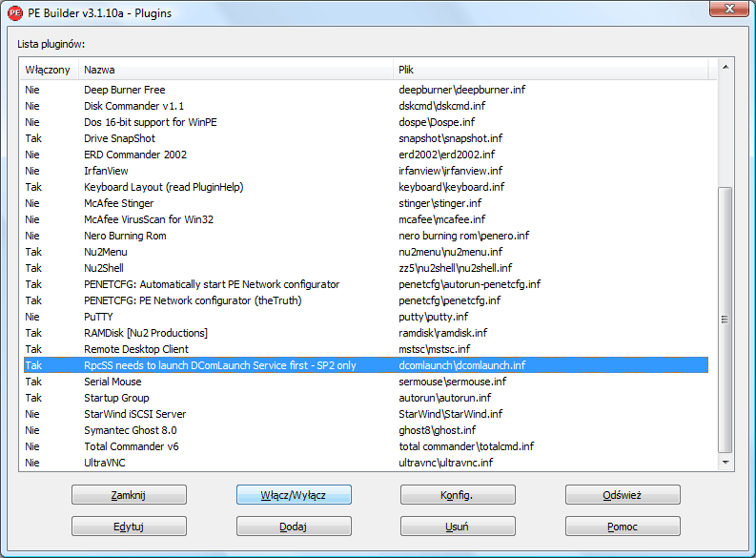
Task: Click the Nie status of IrfanView row
Action: click(32, 171)
